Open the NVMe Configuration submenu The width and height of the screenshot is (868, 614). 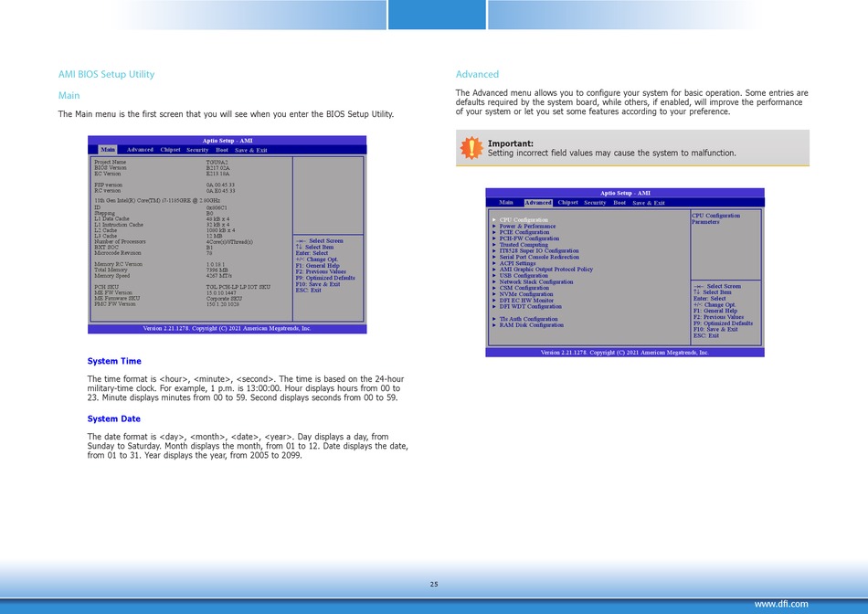pos(526,294)
